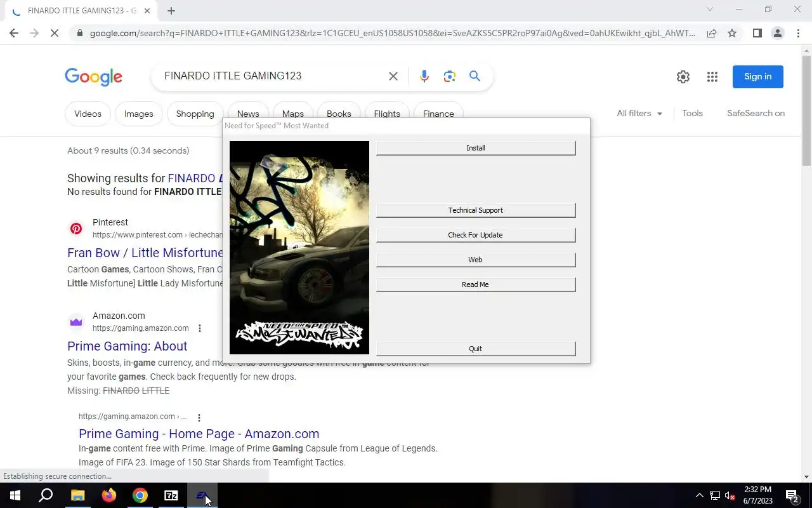
Task: Open the Google apps grid
Action: click(x=712, y=77)
